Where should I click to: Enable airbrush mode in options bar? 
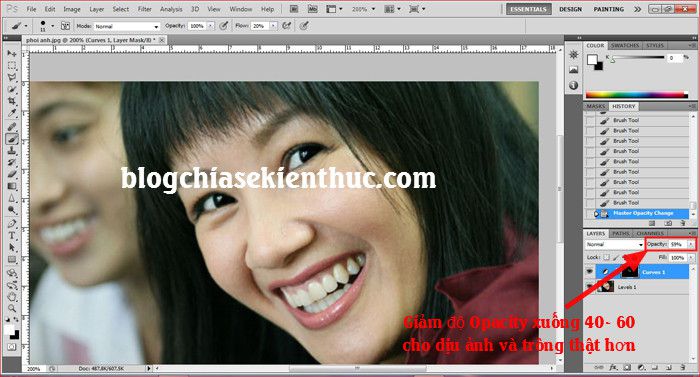click(287, 26)
